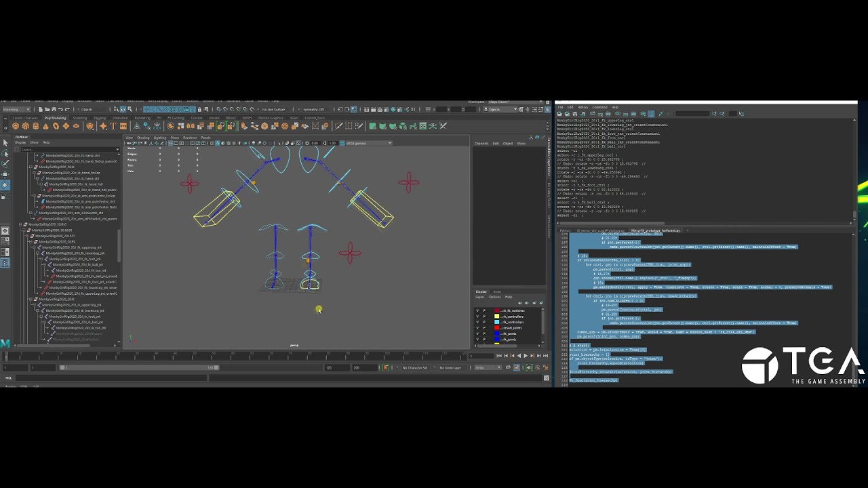Collapse the MonkyGirlRig2020_20:IK outliner node
This screenshot has height=488, width=868.
pyautogui.click(x=31, y=167)
